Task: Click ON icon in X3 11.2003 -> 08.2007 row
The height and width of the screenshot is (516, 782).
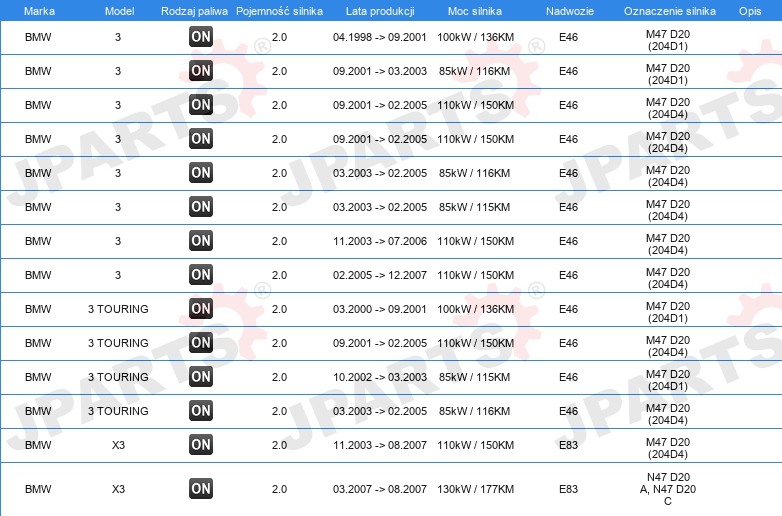Action: [201, 444]
